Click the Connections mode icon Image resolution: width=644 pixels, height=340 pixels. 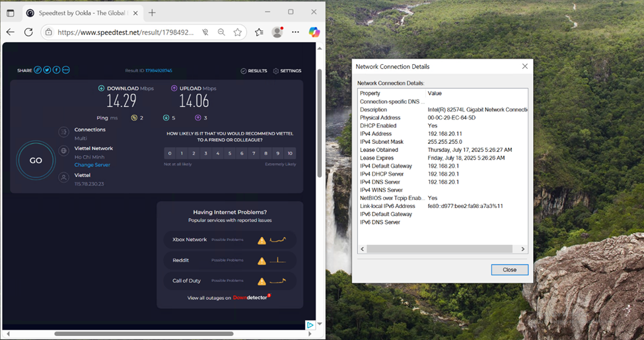pyautogui.click(x=63, y=133)
